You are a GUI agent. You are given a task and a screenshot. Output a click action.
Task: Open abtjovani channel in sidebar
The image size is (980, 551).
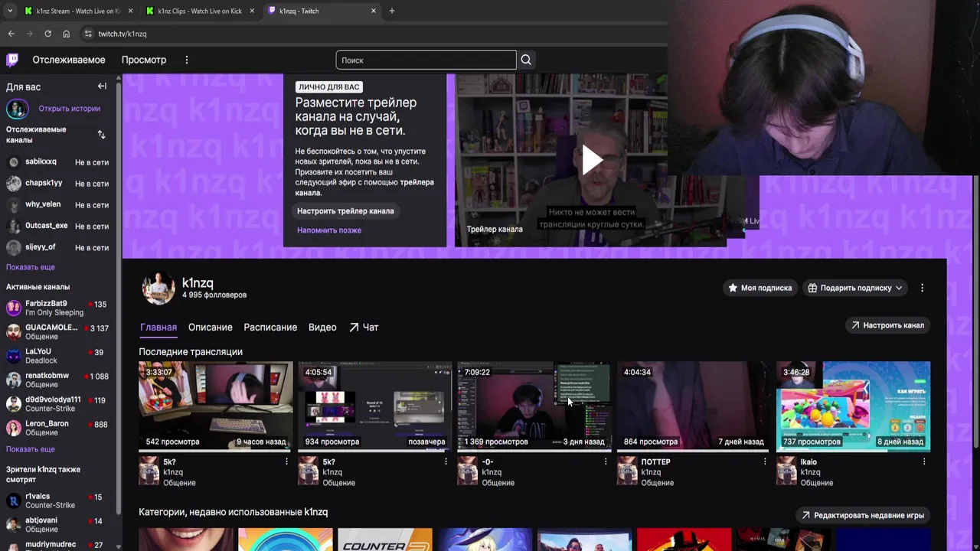click(x=58, y=525)
